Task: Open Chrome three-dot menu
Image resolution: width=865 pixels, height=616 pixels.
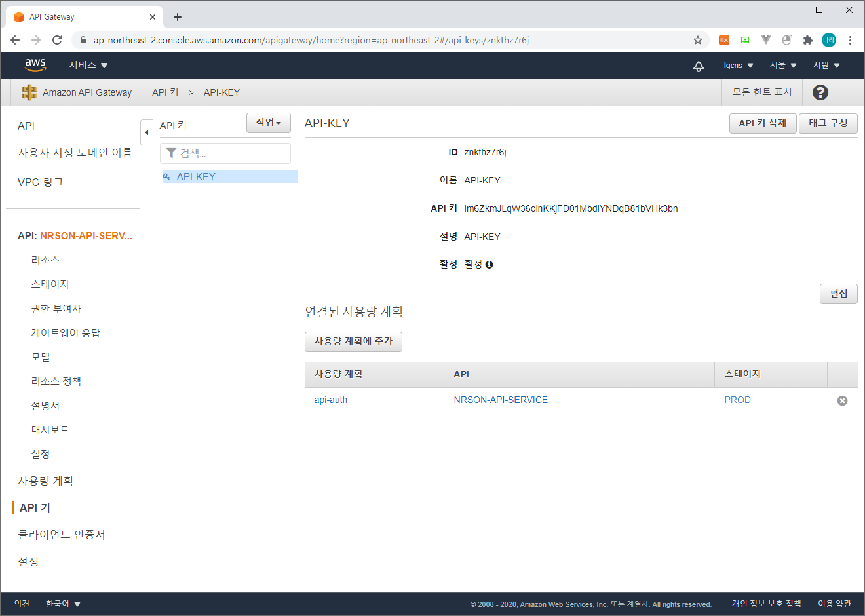Action: point(850,40)
